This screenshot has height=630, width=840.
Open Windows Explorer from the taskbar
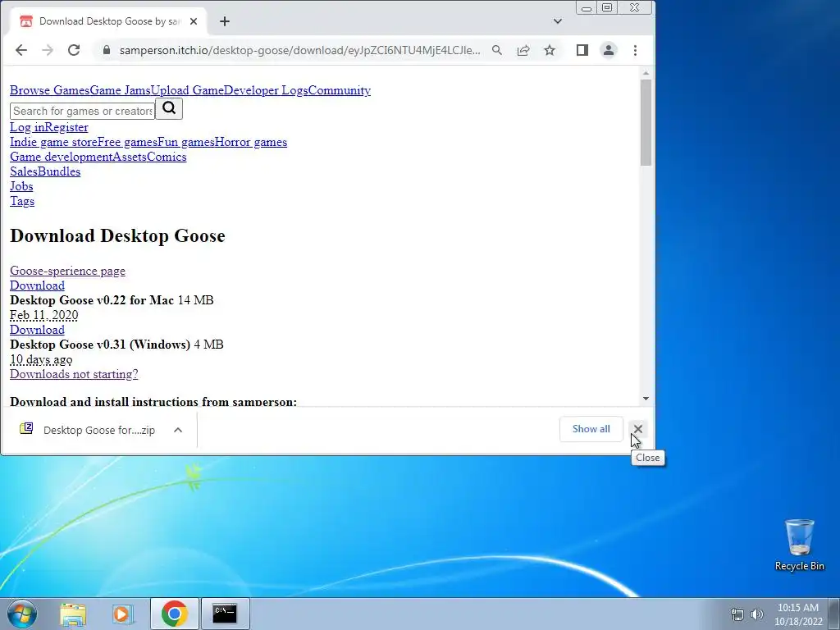point(73,614)
